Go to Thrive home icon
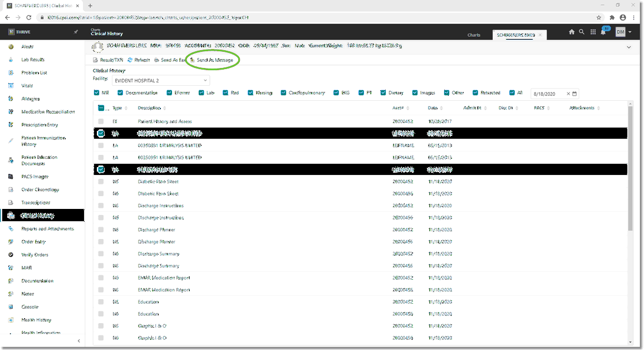 coord(571,32)
